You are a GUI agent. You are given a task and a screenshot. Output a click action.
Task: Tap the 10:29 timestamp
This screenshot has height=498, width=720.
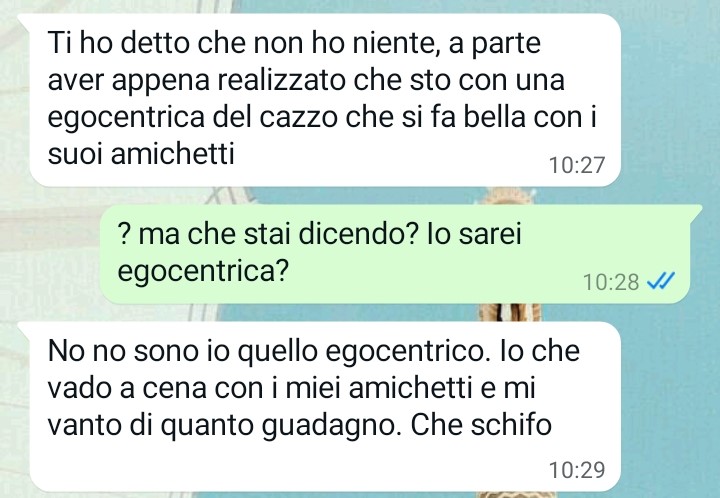pos(577,470)
